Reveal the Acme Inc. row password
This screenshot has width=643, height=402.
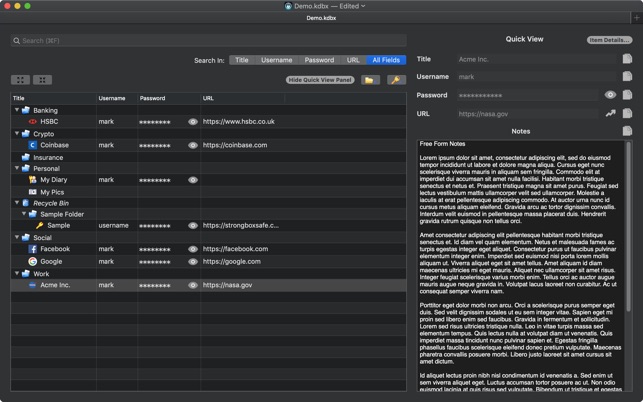click(193, 285)
